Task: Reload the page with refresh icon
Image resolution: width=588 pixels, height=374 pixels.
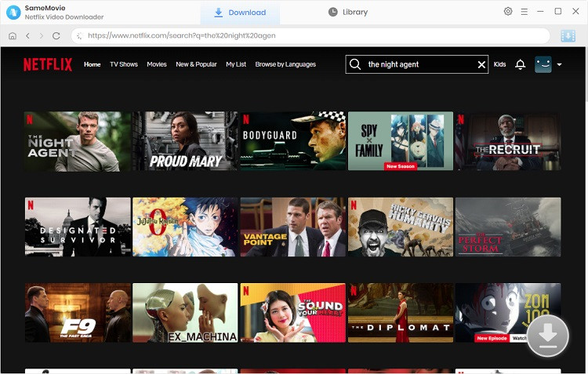Action: 56,35
